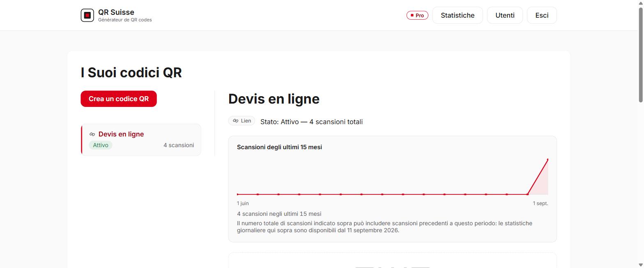Click the peak data point on the scan chart

[x=548, y=159]
